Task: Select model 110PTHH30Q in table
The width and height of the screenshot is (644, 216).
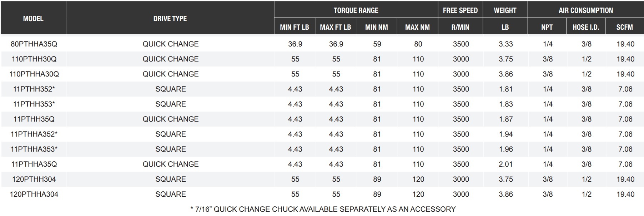Action: [x=34, y=59]
